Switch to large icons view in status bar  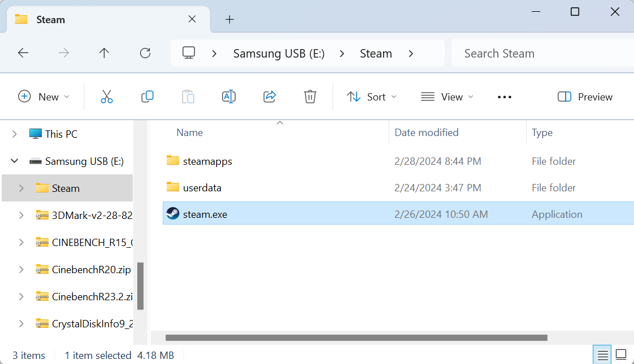coord(621,355)
